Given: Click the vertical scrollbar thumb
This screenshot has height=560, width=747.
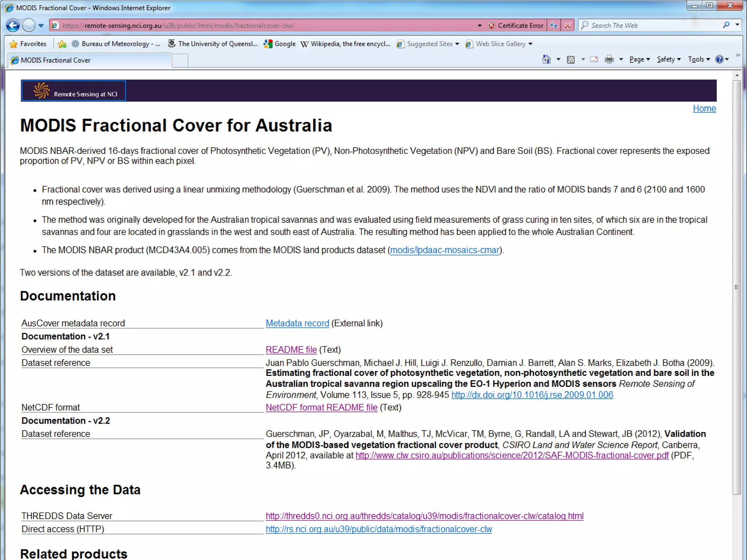Looking at the screenshot, I should 737,287.
